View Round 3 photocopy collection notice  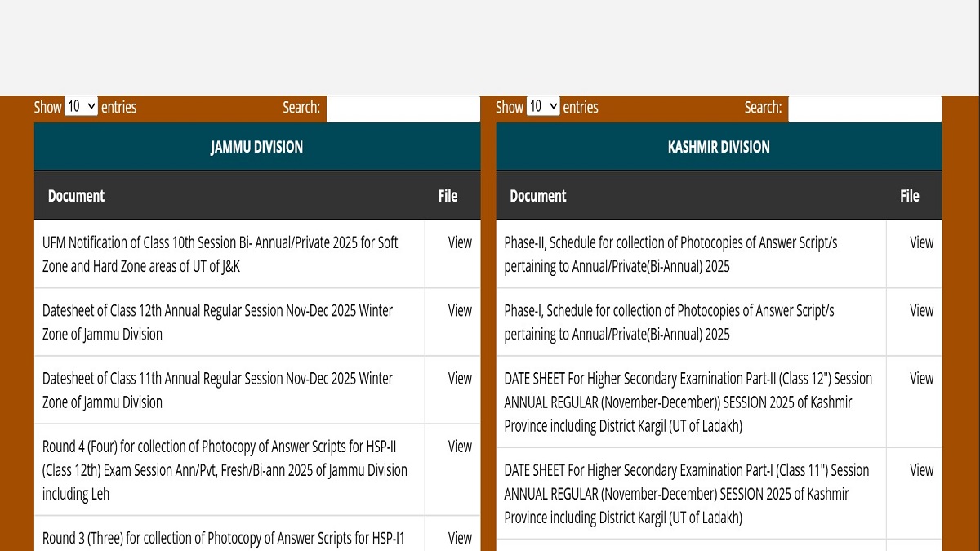coord(460,538)
